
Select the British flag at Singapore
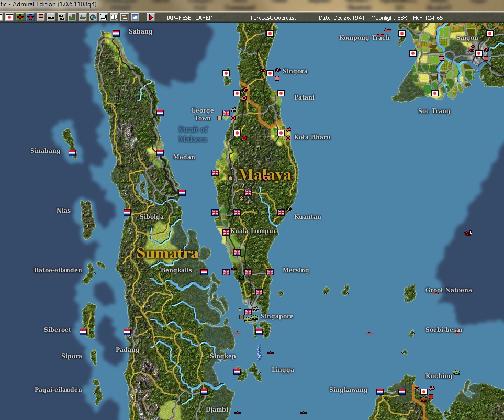(x=248, y=312)
